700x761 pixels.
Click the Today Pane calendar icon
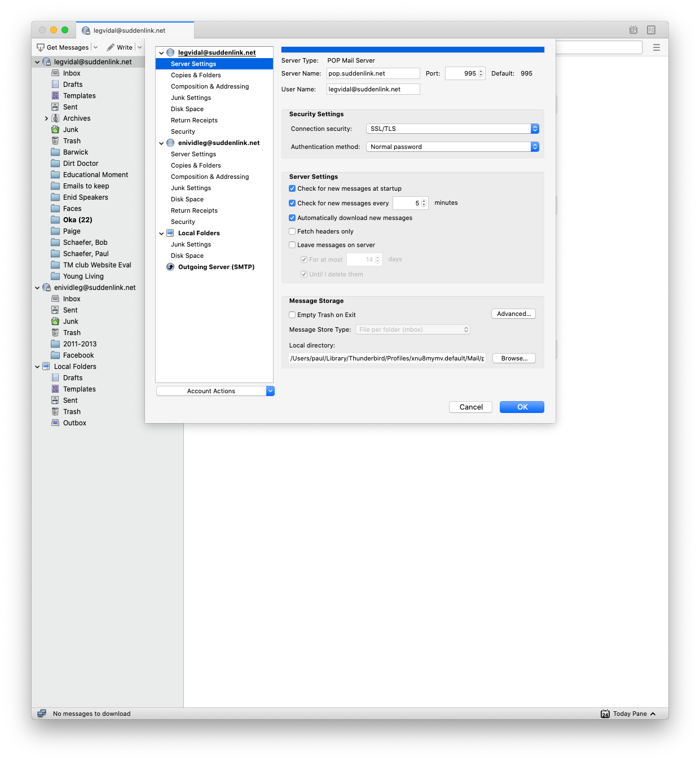click(605, 714)
